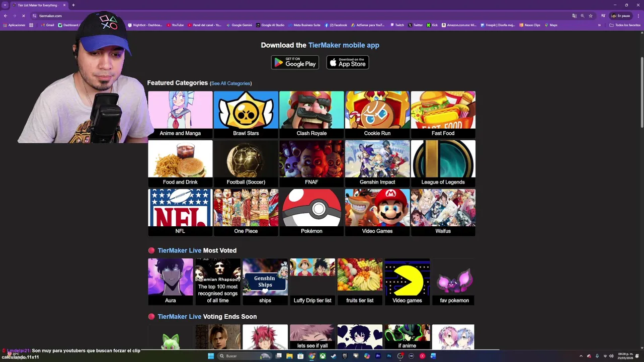Open the Brawl Stars category

coord(246,114)
